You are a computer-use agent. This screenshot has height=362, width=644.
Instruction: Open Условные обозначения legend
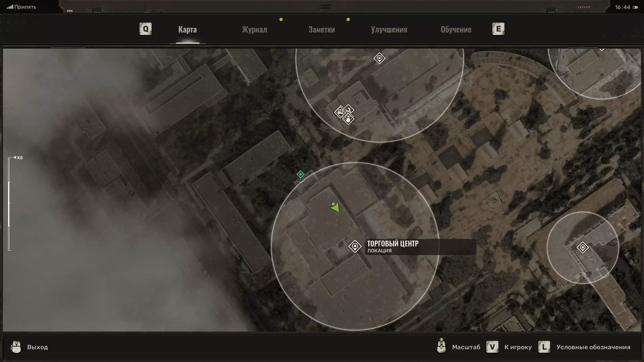593,347
